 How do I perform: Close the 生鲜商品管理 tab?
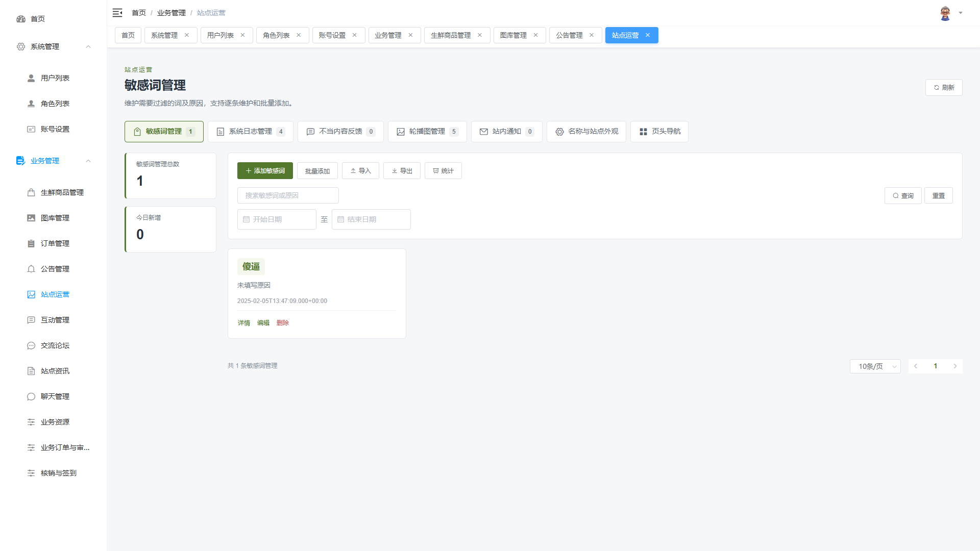(480, 35)
